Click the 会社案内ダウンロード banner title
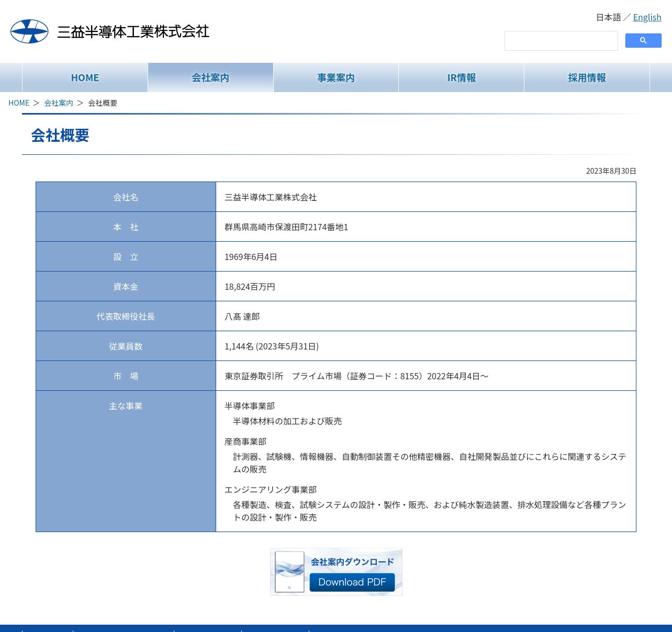 352,562
